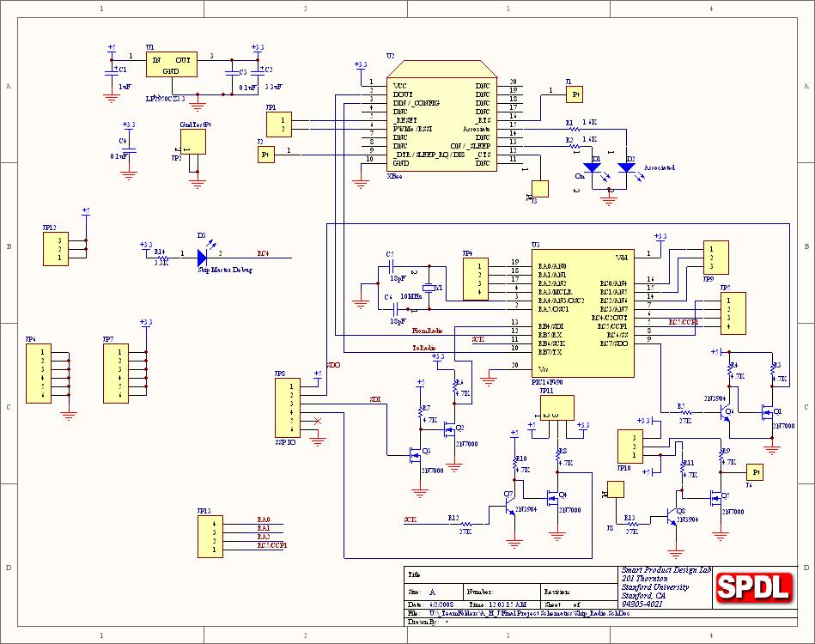Click the LP2950 voltage regulator U1

tap(171, 64)
